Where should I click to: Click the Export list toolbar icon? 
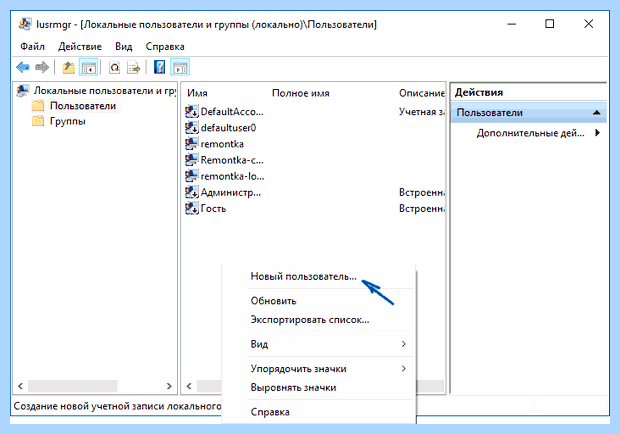click(134, 68)
